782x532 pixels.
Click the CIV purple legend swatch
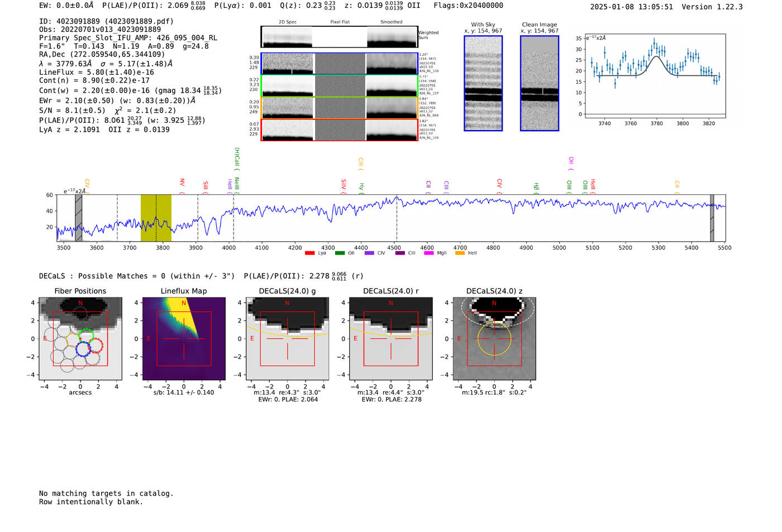pos(369,253)
